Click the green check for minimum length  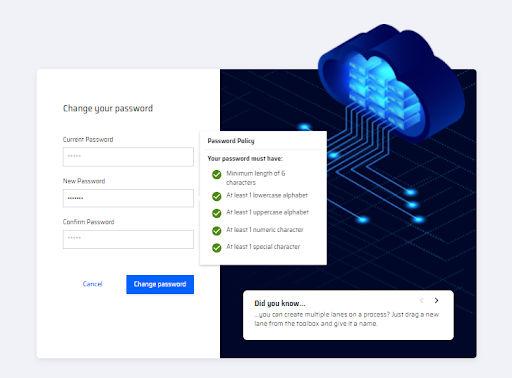point(217,174)
